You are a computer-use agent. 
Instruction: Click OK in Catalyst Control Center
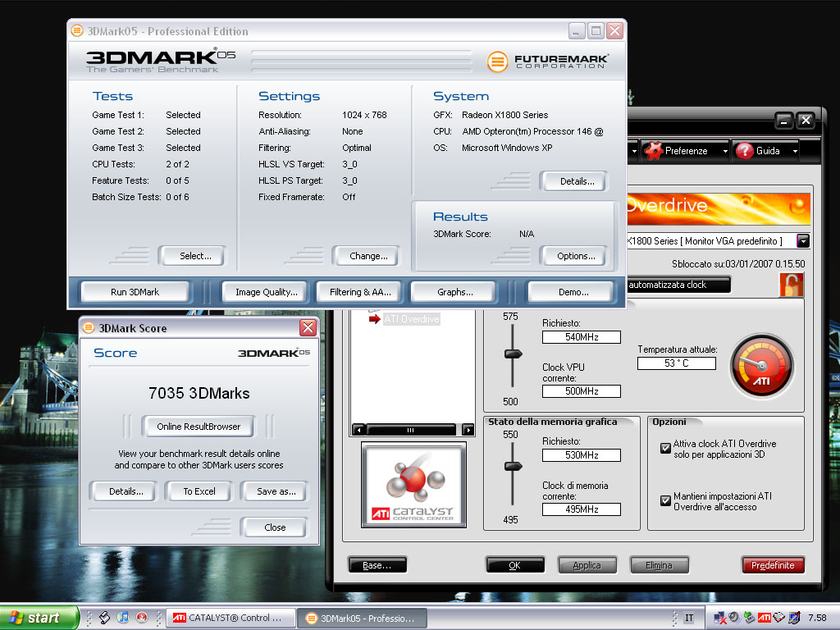pyautogui.click(x=515, y=565)
